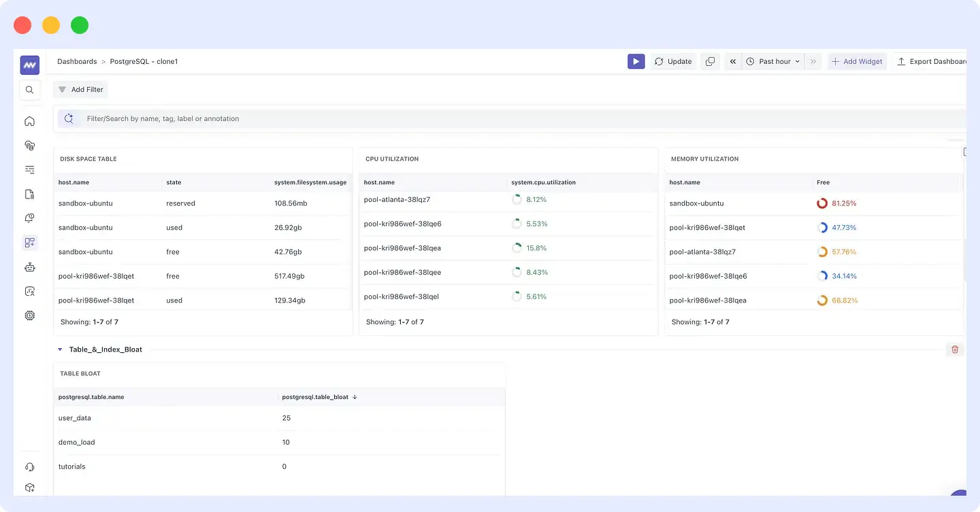Click the Middleware logo icon
This screenshot has height=512, width=980.
point(29,65)
